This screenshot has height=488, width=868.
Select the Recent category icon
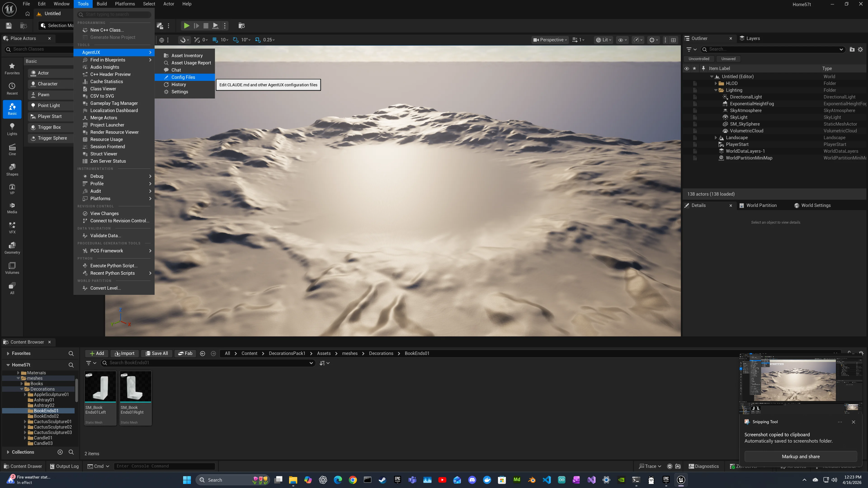click(x=12, y=89)
